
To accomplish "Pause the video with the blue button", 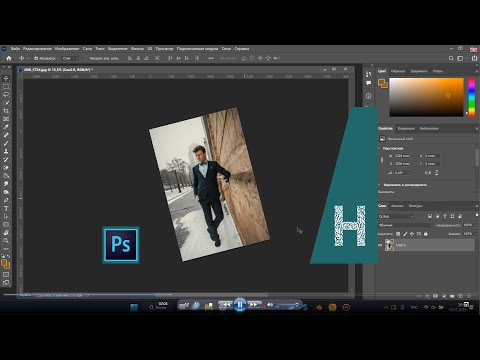I will [240, 305].
